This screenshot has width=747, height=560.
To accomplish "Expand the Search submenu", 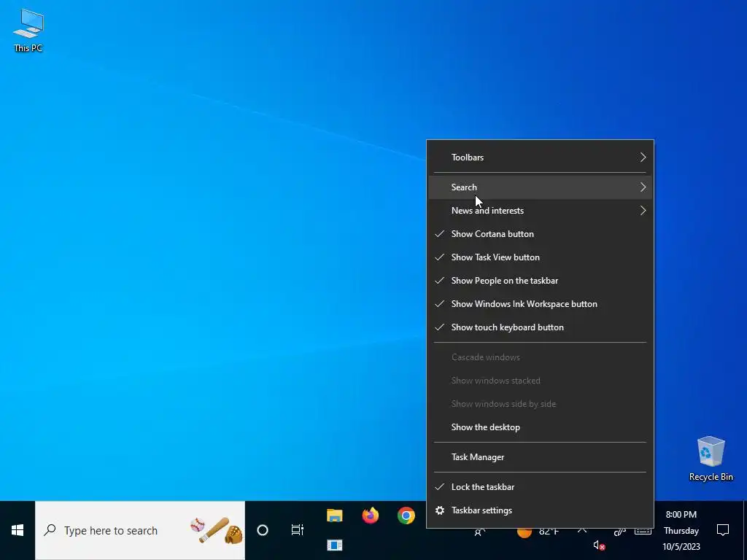I will click(x=541, y=187).
